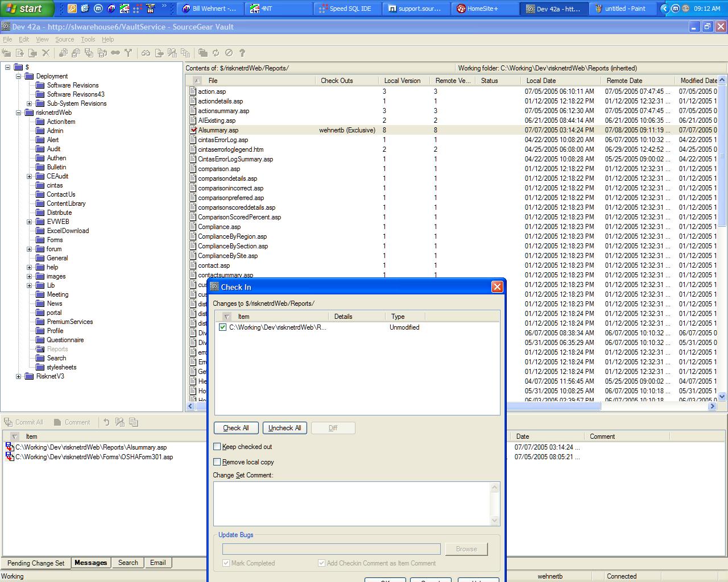Click the Branch toolbar icon
Image resolution: width=728 pixels, height=582 pixels.
[x=129, y=53]
